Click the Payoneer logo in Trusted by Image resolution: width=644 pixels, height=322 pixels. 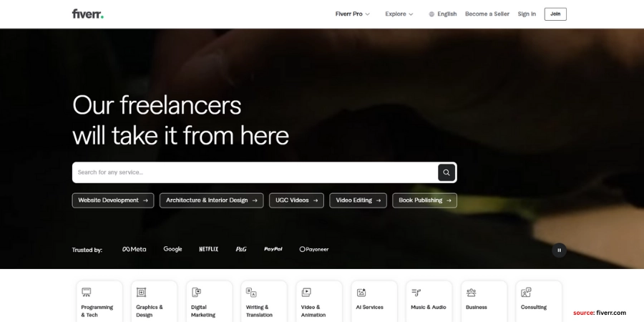(314, 249)
